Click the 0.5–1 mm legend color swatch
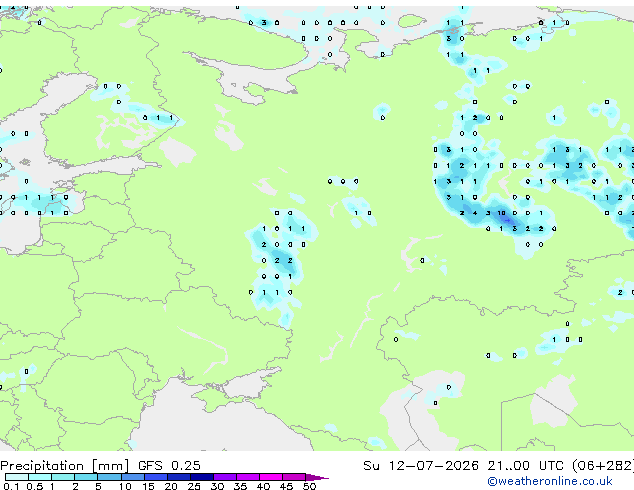634x490 pixels. pos(40,477)
